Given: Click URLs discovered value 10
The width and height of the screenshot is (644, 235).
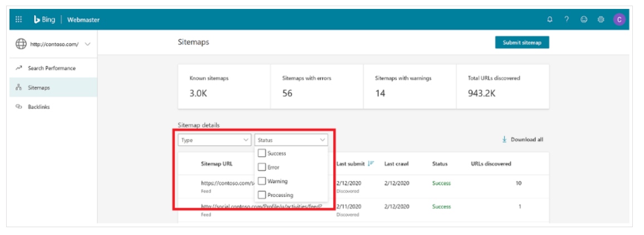Looking at the screenshot, I should 519,183.
